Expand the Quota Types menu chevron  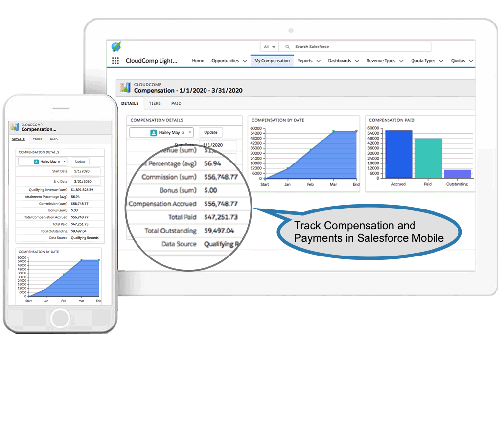[441, 61]
